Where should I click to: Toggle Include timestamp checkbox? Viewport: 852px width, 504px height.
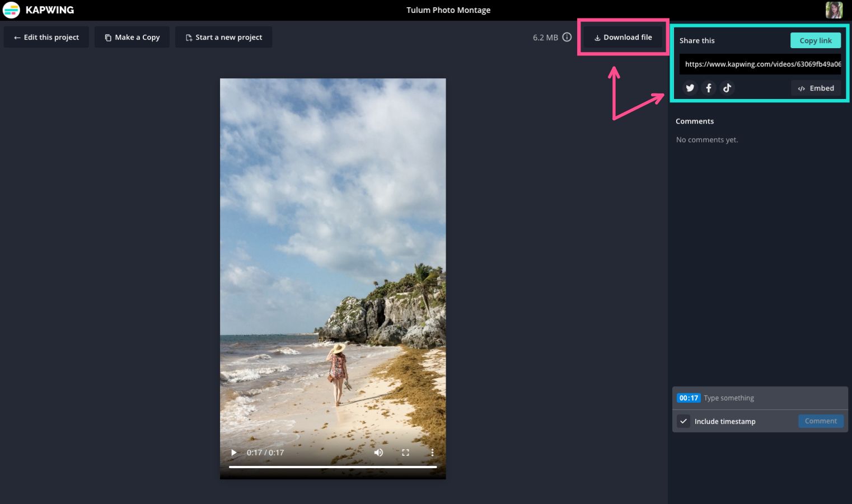(684, 421)
